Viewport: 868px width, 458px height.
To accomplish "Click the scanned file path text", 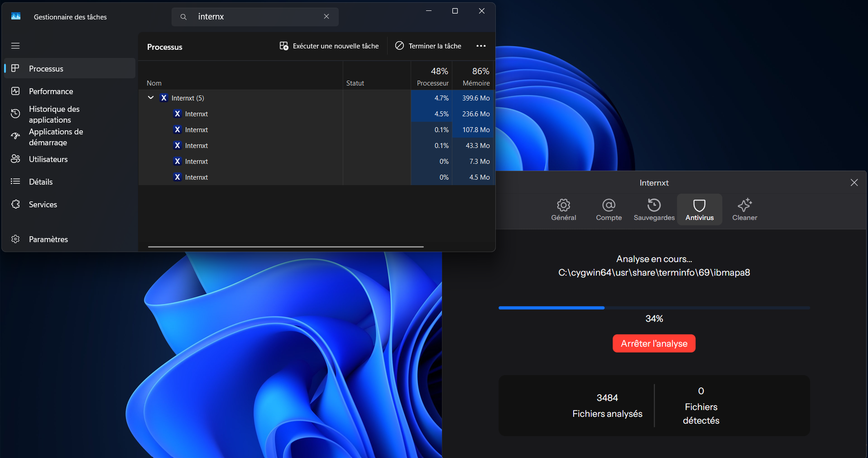I will (654, 272).
